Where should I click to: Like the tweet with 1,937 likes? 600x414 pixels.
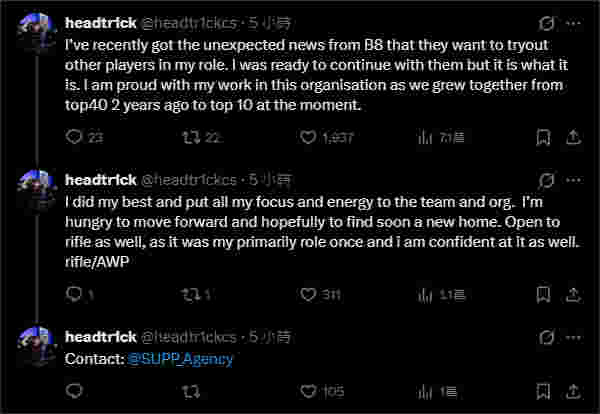tap(308, 138)
